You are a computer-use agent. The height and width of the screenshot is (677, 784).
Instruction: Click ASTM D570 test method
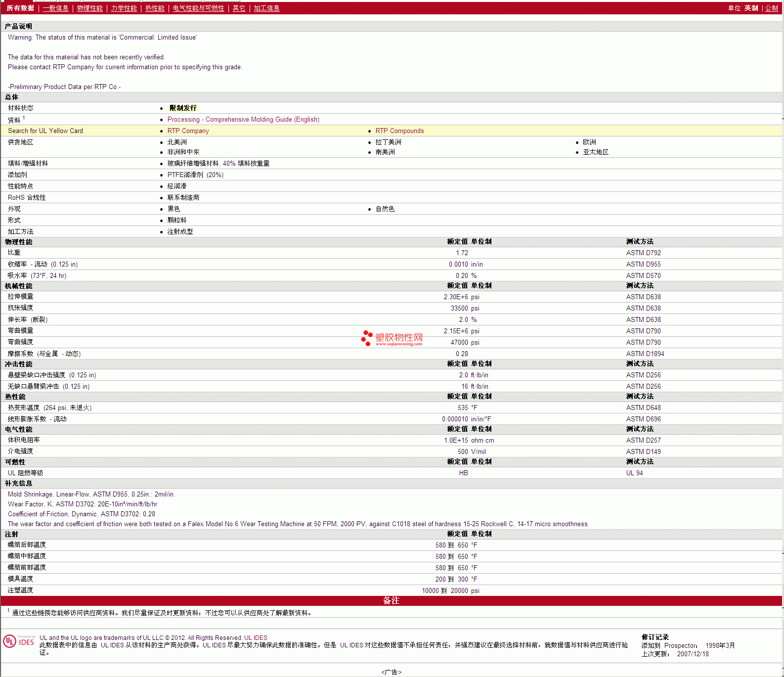coord(643,276)
